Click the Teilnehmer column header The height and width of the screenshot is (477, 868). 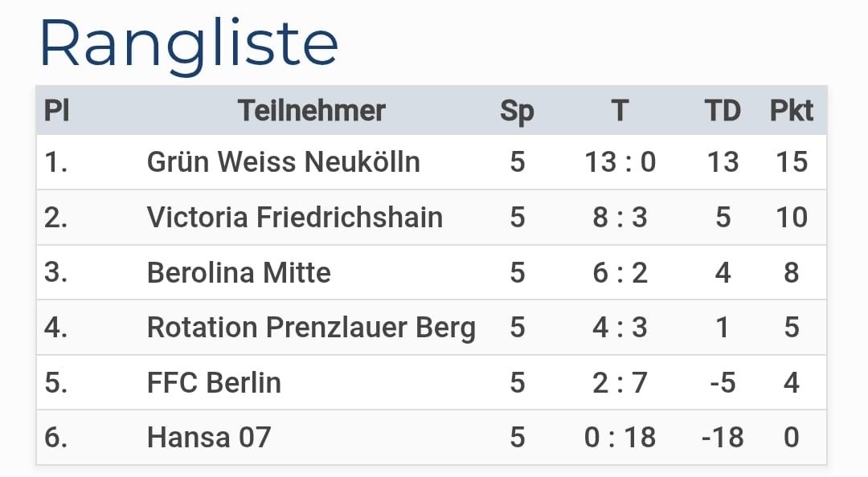point(312,111)
